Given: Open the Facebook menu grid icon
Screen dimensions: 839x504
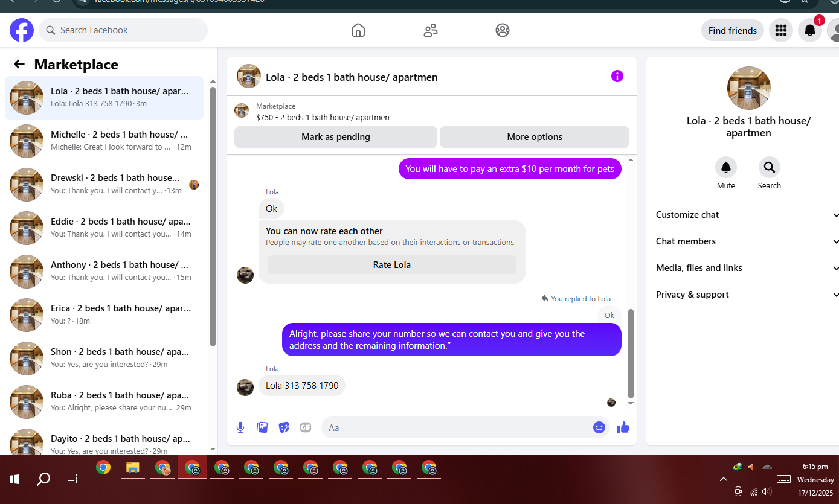Looking at the screenshot, I should point(781,30).
